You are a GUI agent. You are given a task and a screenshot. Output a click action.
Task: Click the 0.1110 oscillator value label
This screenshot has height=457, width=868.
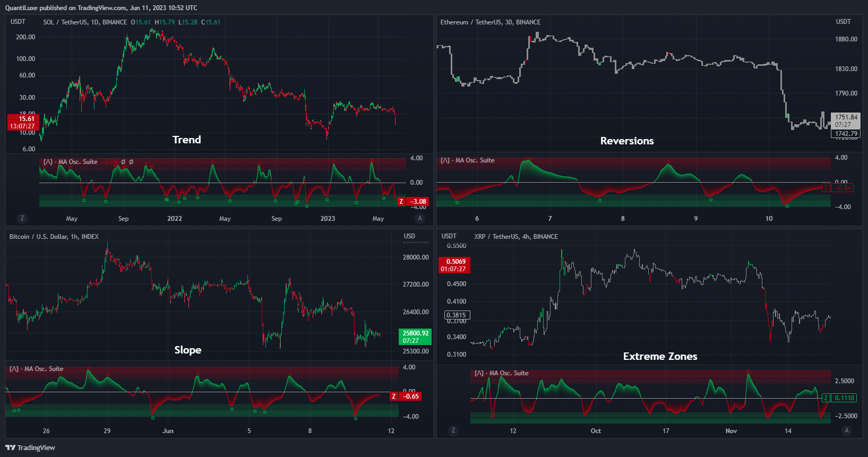[844, 398]
